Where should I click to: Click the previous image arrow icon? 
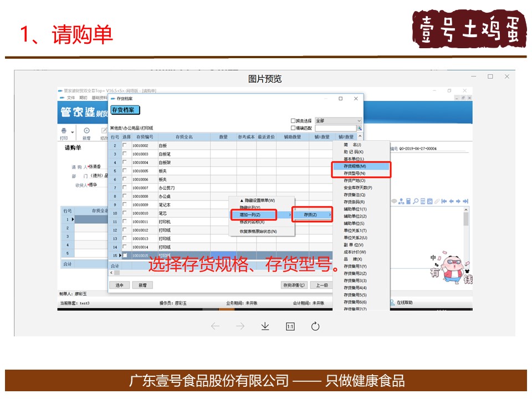[x=215, y=326]
